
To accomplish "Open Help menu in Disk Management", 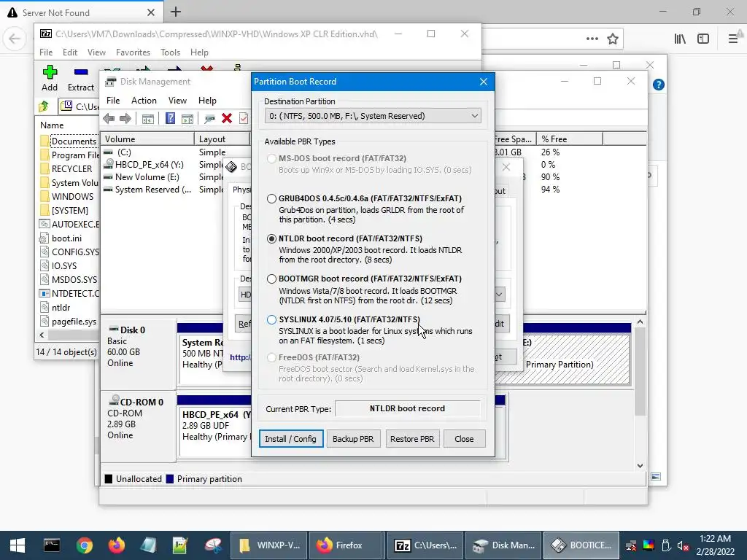I will (207, 101).
